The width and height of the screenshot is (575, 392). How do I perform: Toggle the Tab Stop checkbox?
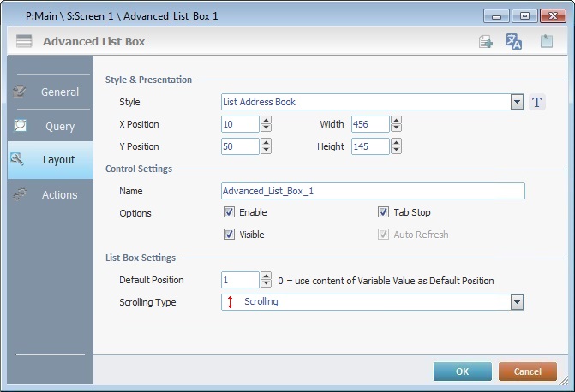384,212
